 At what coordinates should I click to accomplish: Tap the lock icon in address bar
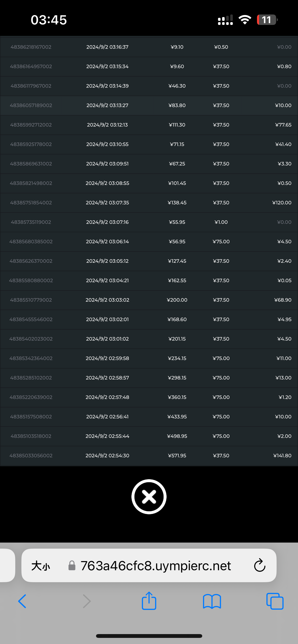(x=72, y=566)
